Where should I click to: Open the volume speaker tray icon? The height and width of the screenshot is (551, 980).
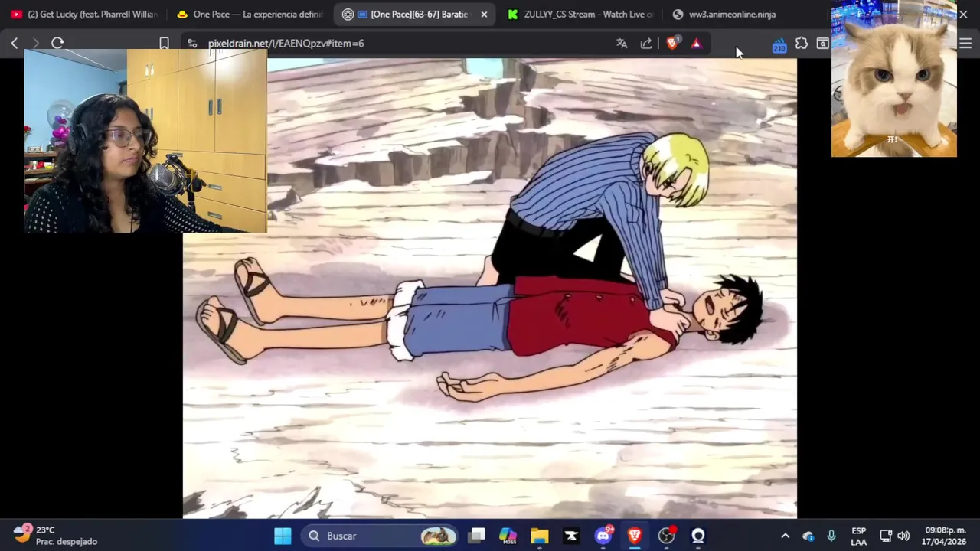pos(903,536)
